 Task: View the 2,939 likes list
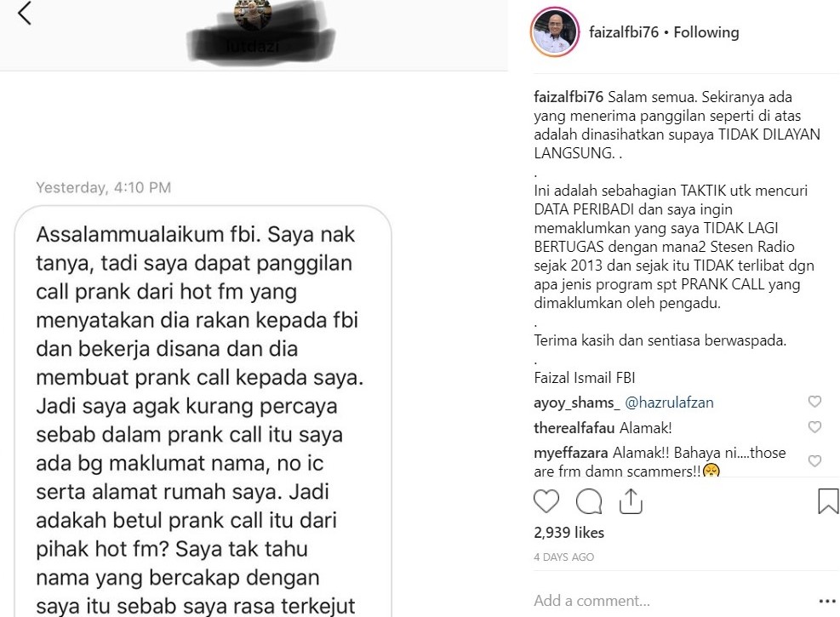click(569, 533)
